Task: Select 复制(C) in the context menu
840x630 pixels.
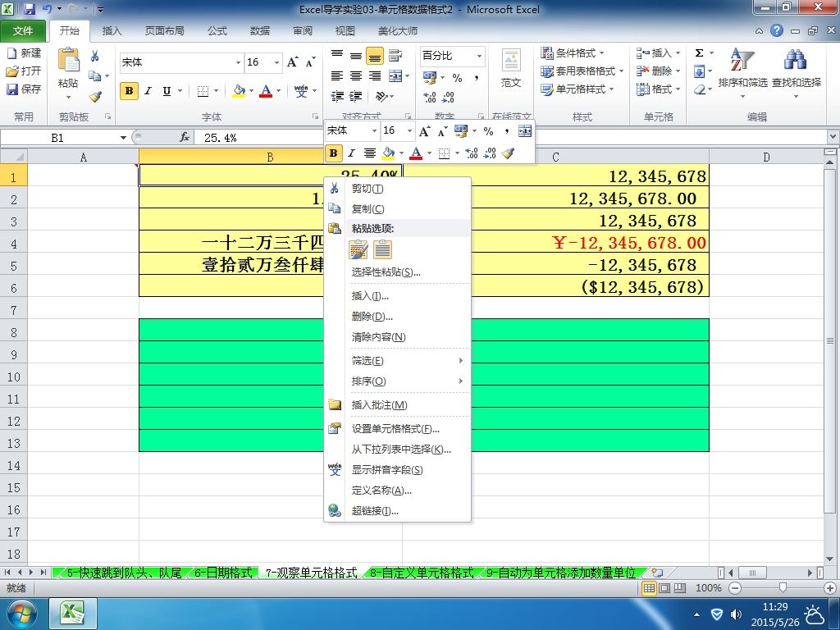Action: click(398, 209)
